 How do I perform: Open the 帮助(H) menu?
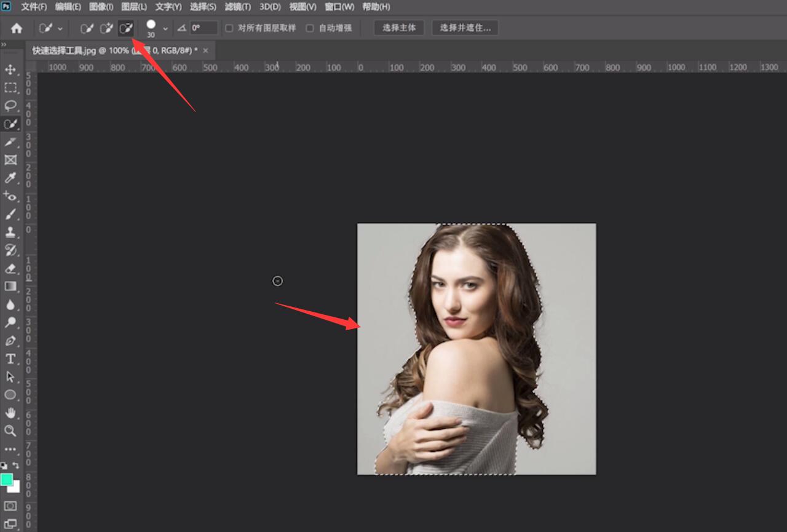click(376, 7)
